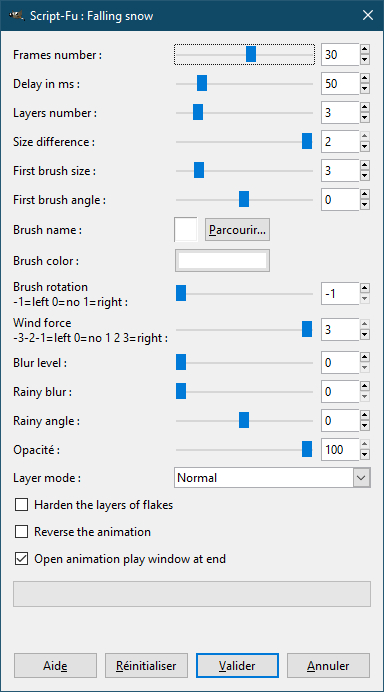Image resolution: width=384 pixels, height=692 pixels.
Task: Open brush browser with Parcourir button
Action: [x=237, y=230]
